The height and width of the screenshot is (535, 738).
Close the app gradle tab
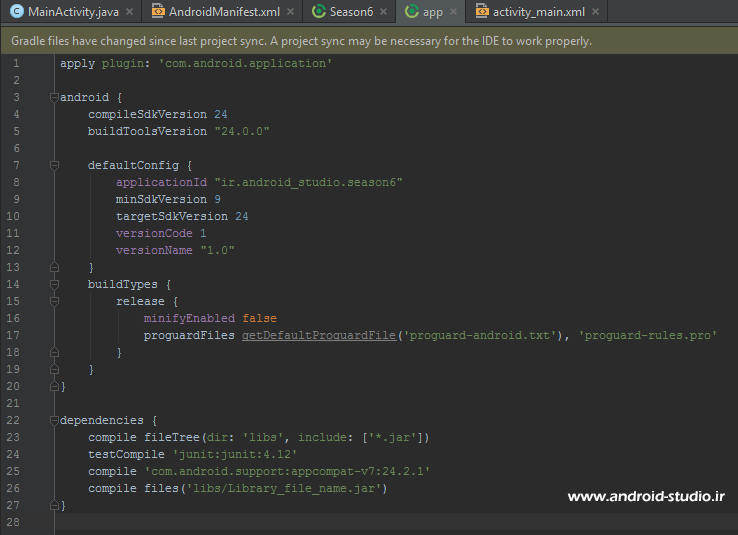pyautogui.click(x=453, y=13)
